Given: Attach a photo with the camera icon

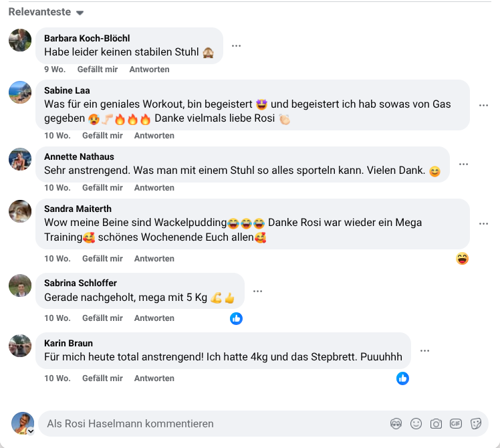Looking at the screenshot, I should (436, 423).
